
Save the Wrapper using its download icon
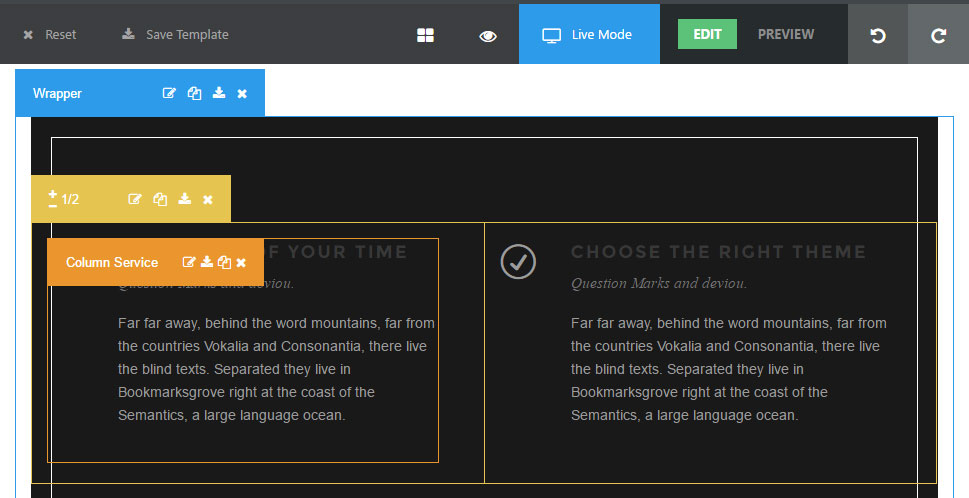coord(219,93)
